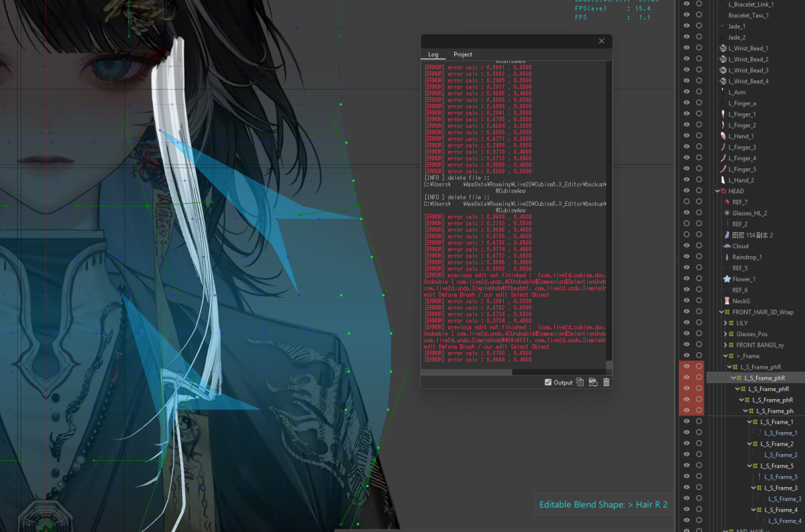The height and width of the screenshot is (532, 805).
Task: Hide the L_Wrist_Bead_1 layer
Action: click(686, 48)
